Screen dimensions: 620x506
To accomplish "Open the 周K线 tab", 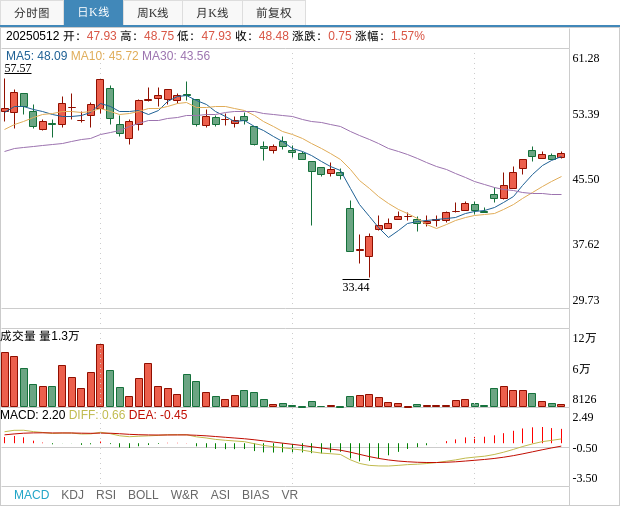I will [x=153, y=13].
